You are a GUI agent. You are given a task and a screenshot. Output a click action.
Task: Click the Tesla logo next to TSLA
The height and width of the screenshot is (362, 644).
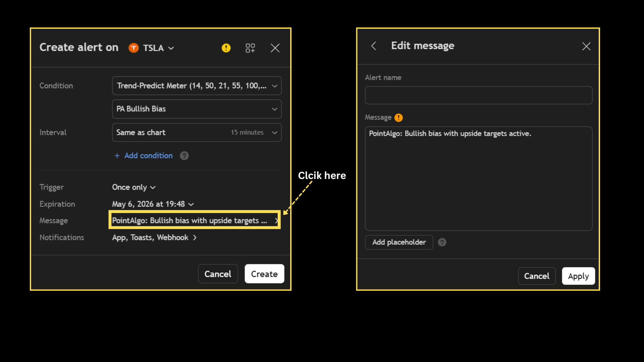[x=133, y=48]
